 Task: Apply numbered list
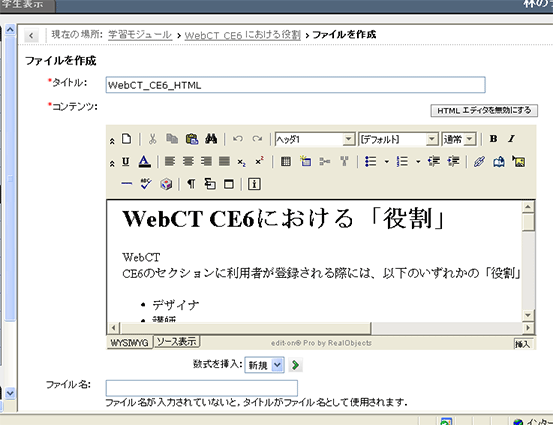402,162
